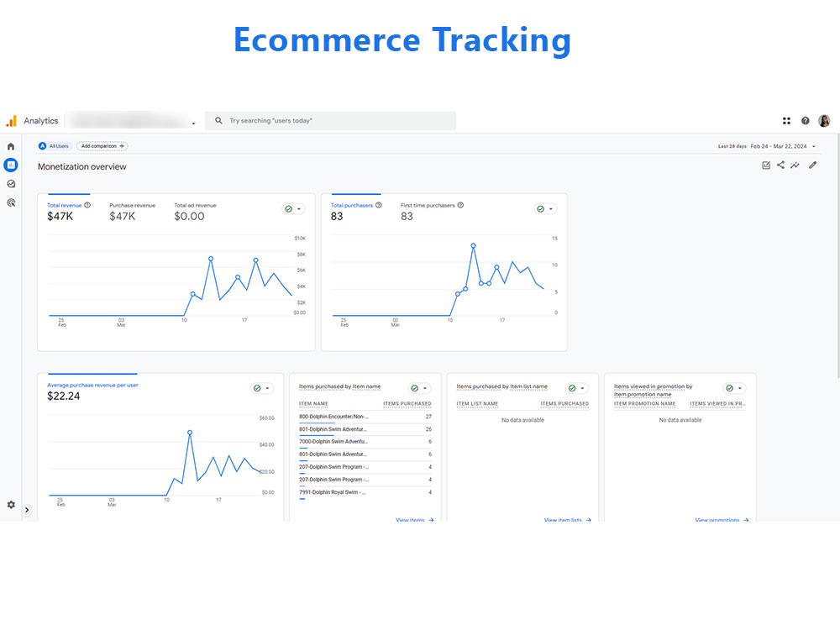This screenshot has width=840, height=630.
Task: Click the ITEM PROMOTION NAME column header
Action: (644, 404)
